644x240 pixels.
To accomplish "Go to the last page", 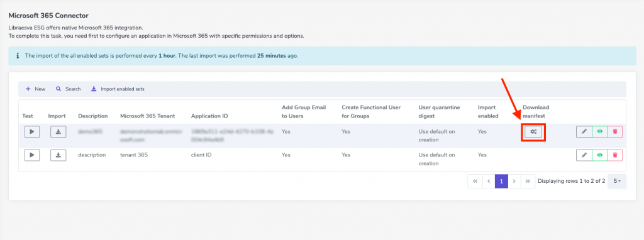I will coord(528,181).
